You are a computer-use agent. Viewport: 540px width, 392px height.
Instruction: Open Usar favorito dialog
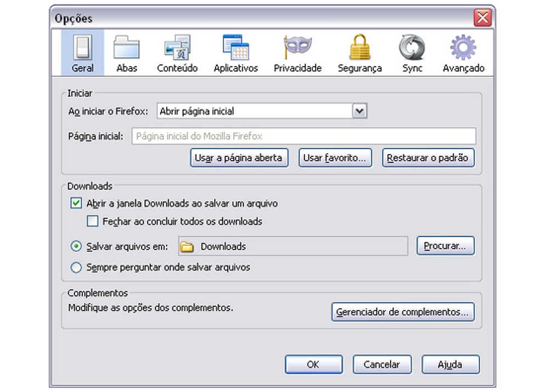click(x=335, y=158)
